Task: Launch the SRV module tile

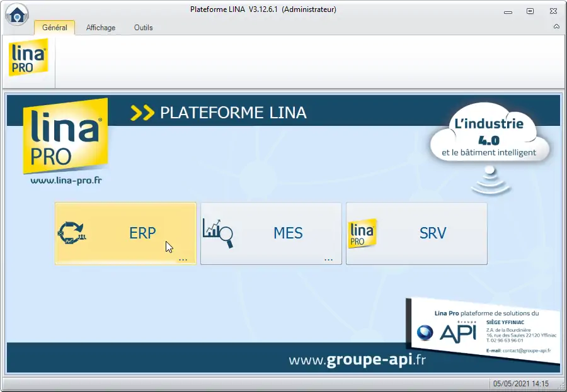Action: (416, 233)
